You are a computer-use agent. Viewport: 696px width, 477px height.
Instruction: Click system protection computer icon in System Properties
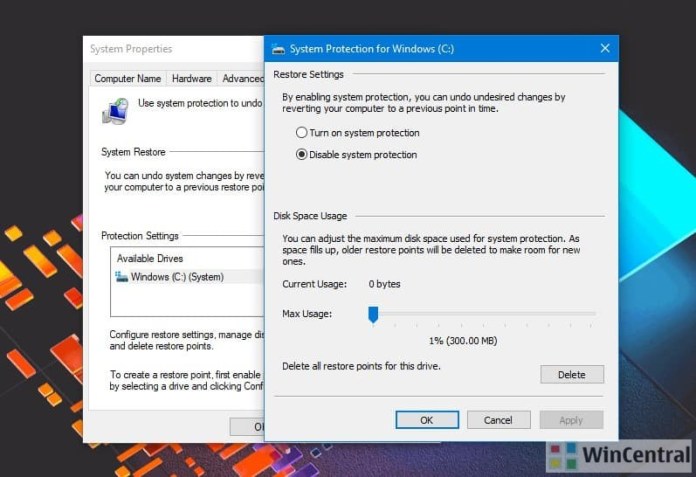coord(115,111)
